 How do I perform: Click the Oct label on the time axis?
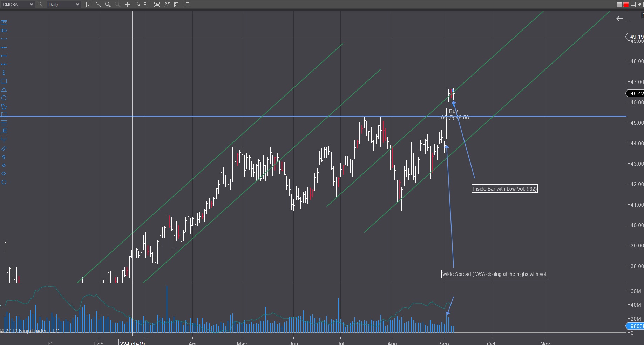coord(491,343)
